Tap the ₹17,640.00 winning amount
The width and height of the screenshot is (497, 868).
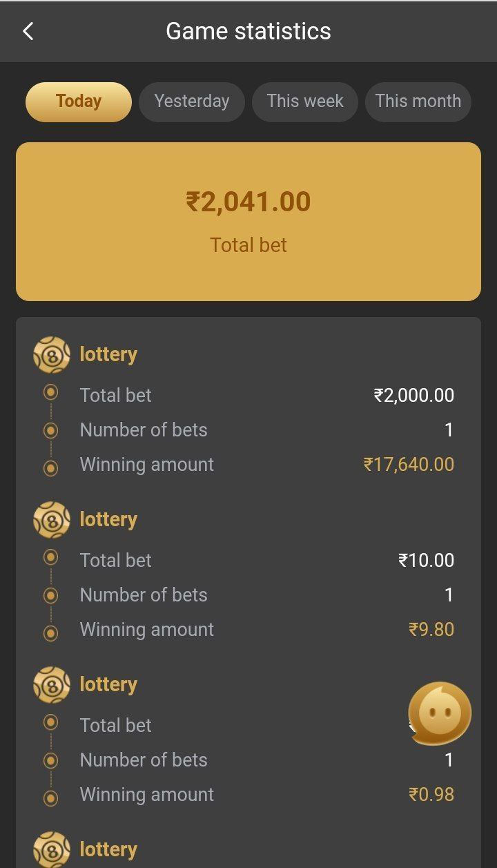tap(409, 464)
